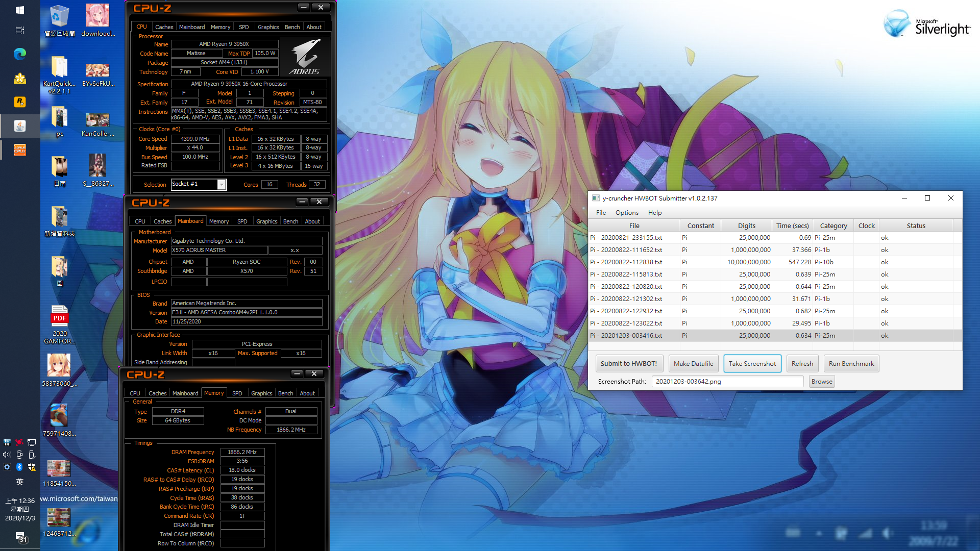
Task: Sort results by the Time (secs) column
Action: point(792,226)
